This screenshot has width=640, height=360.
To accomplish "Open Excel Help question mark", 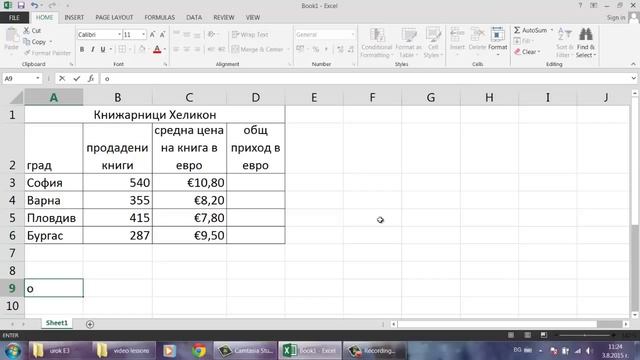I will (x=580, y=5).
